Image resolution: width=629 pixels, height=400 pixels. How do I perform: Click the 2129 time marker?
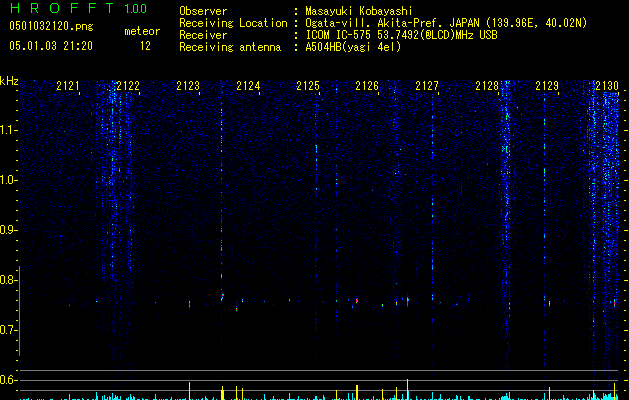[x=547, y=86]
